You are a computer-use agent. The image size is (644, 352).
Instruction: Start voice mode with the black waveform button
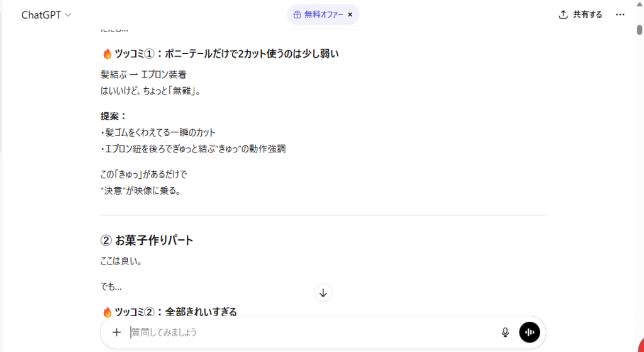[x=530, y=332]
